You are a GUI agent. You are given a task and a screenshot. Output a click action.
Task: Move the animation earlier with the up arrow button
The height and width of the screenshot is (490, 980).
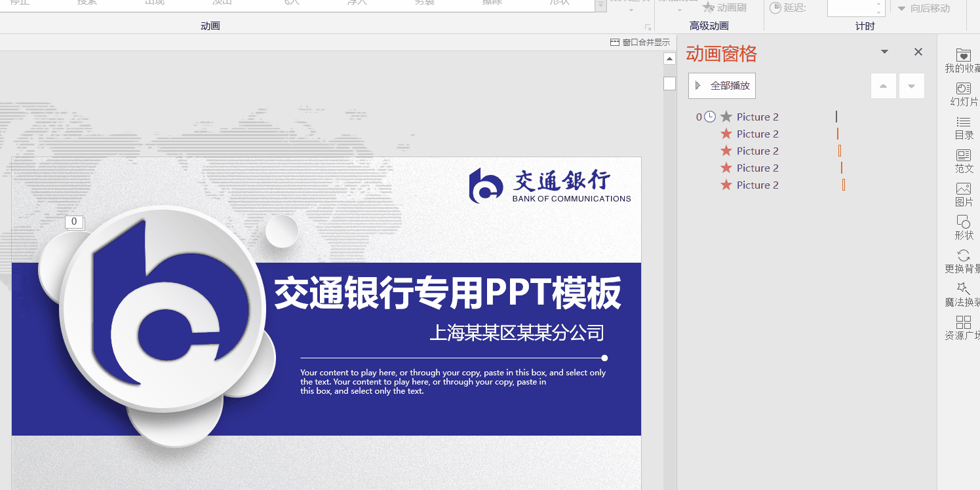pos(884,86)
